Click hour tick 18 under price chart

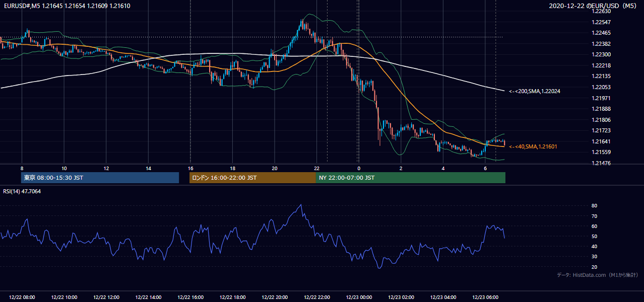click(232, 168)
